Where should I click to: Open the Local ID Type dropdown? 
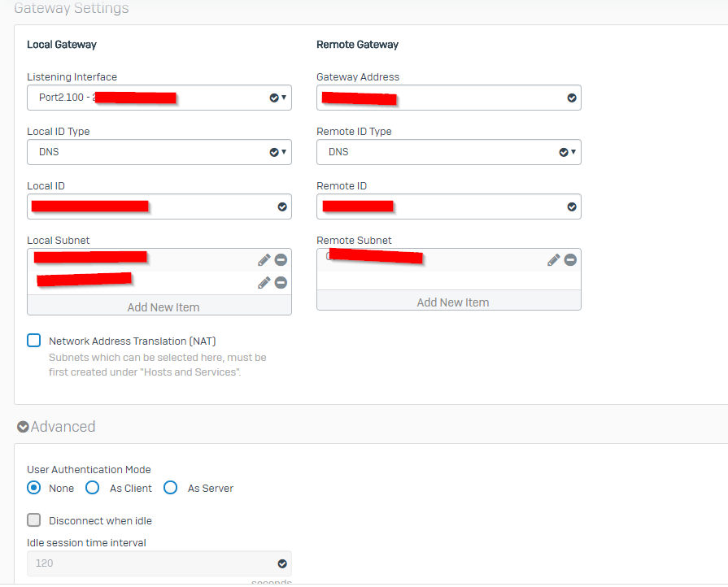point(159,152)
